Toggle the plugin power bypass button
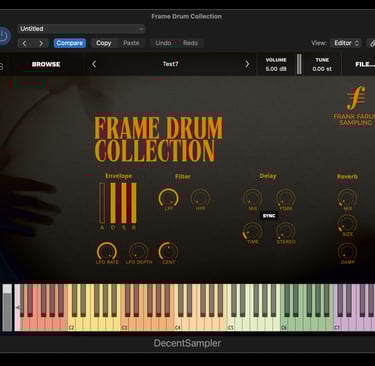This screenshot has height=366, width=375. pos(3,35)
